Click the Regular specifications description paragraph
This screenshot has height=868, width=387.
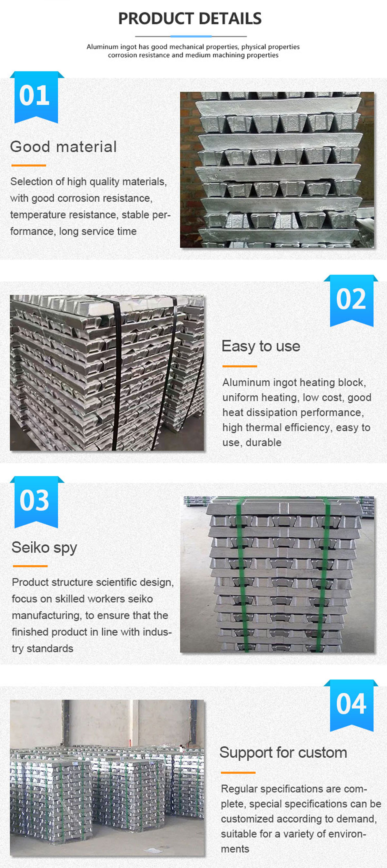[x=301, y=818]
